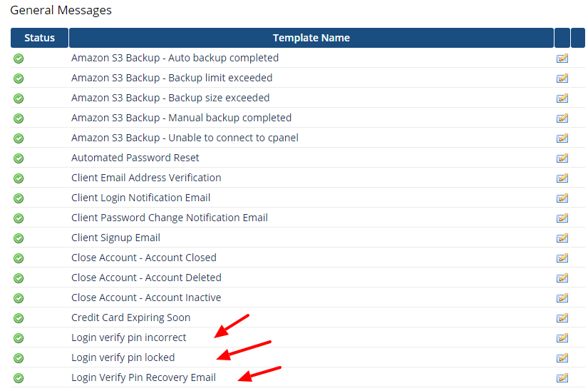Image resolution: width=588 pixels, height=391 pixels.
Task: Edit the Credit Card Expiring Soon template
Action: pyautogui.click(x=562, y=318)
